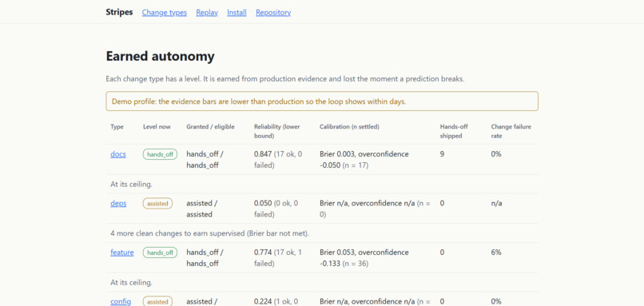The width and height of the screenshot is (644, 306).
Task: Select 0% failure rate in docs row
Action: tap(496, 154)
